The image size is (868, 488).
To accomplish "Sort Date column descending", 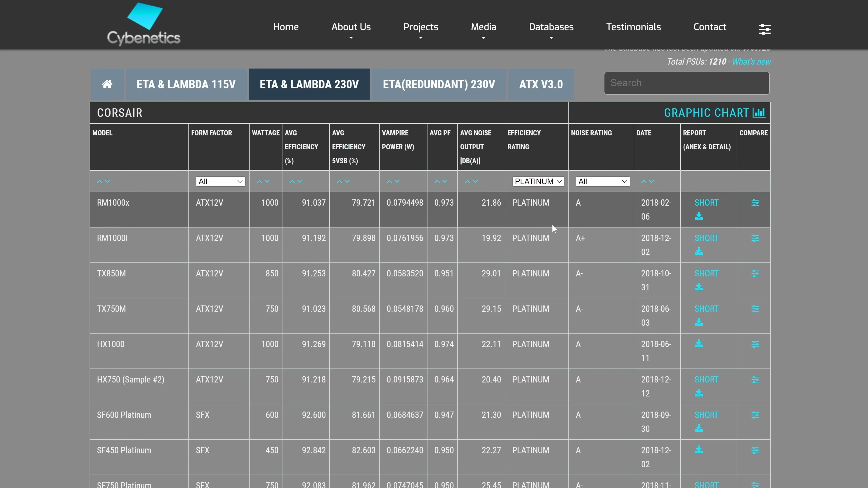I will pyautogui.click(x=652, y=181).
